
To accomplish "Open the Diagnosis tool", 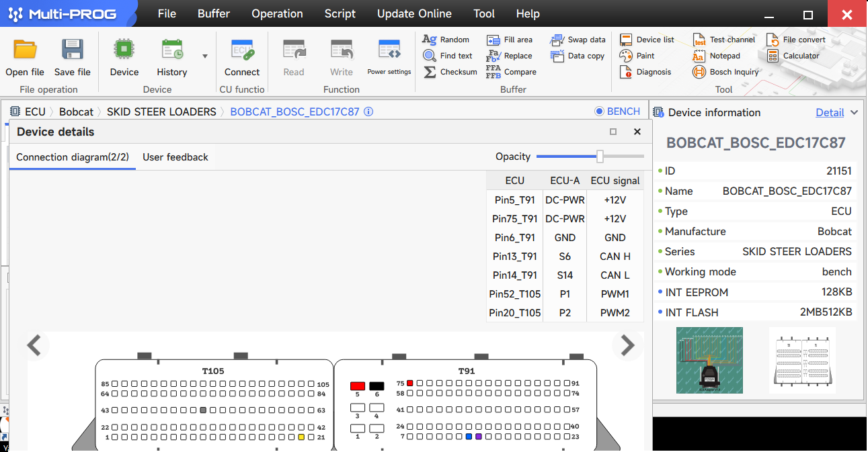I will click(645, 72).
